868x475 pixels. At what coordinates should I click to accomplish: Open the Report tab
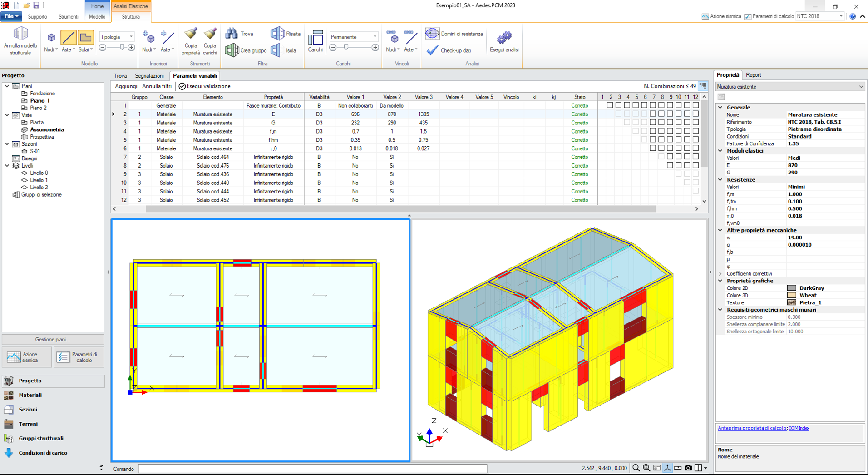(753, 75)
